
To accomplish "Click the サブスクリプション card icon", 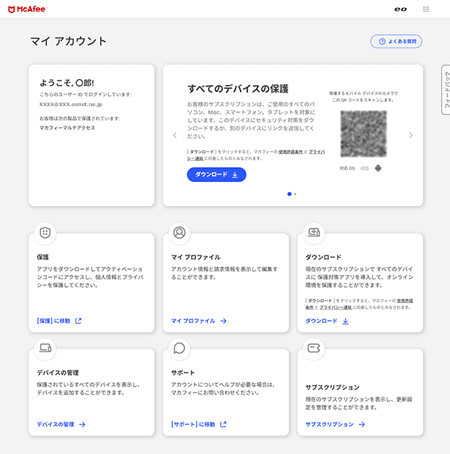I will coord(314,348).
